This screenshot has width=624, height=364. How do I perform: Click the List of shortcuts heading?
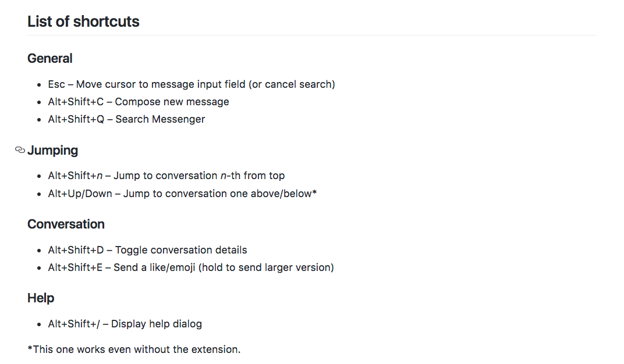tap(83, 22)
